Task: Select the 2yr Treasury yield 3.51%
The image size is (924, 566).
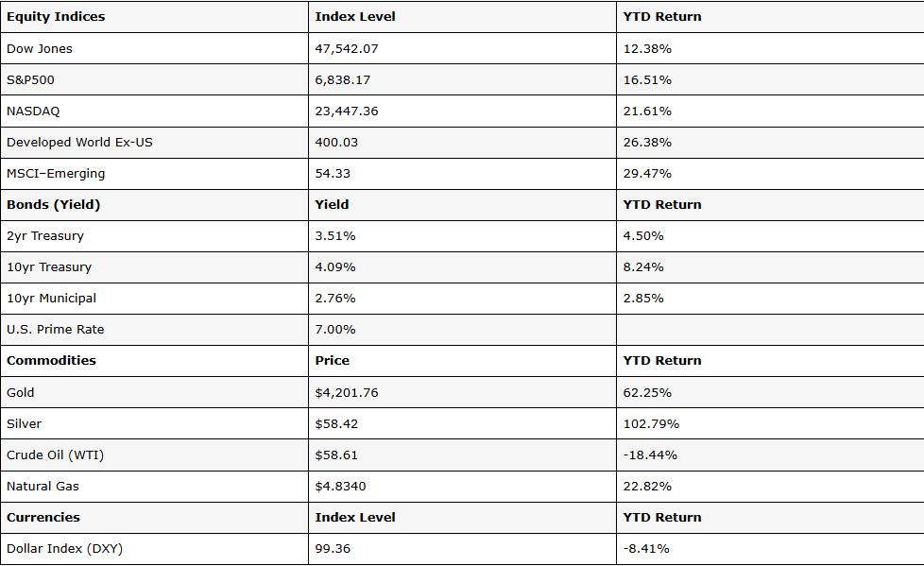Action: (334, 236)
